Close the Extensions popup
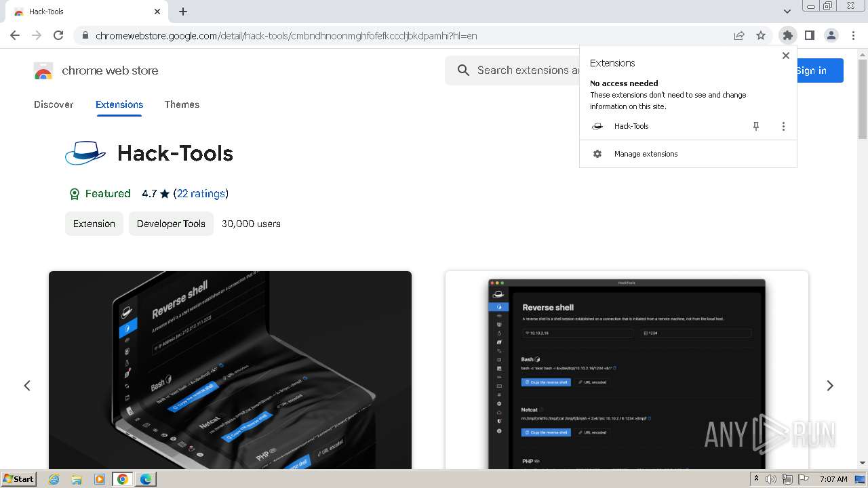 point(786,56)
